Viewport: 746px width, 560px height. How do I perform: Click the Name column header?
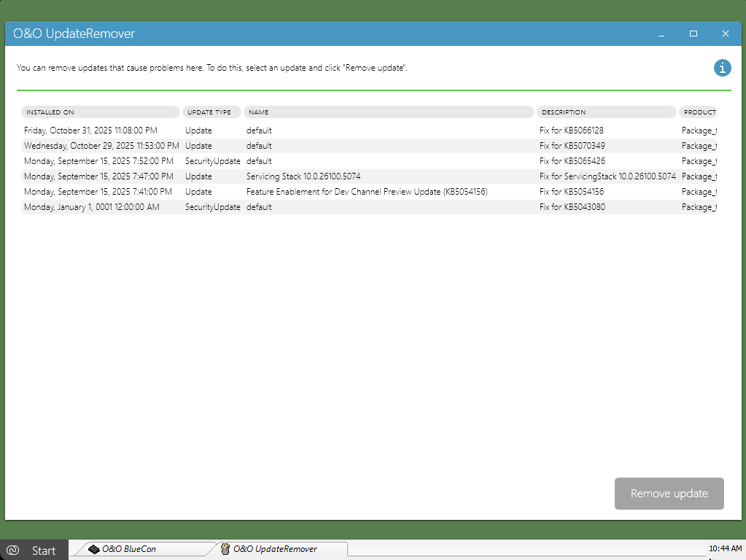(389, 112)
